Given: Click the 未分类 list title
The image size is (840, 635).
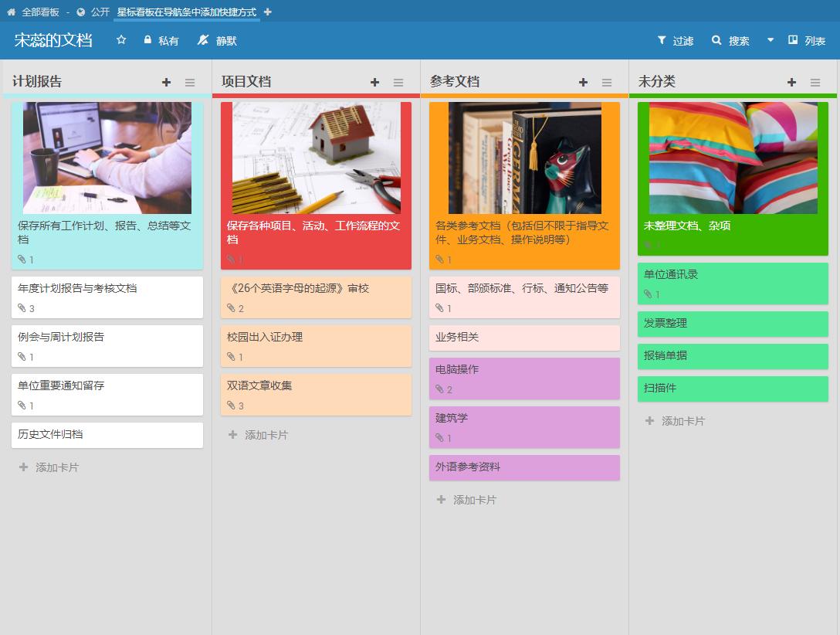Looking at the screenshot, I should (657, 81).
